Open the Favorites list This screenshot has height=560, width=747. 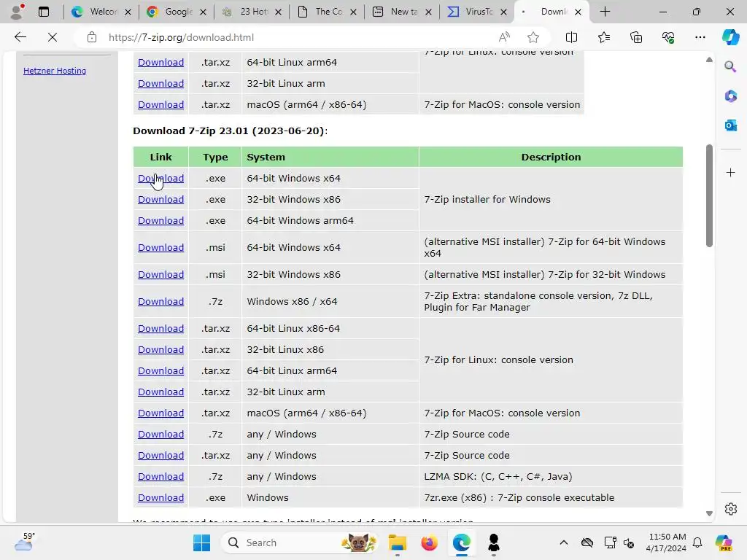click(603, 37)
